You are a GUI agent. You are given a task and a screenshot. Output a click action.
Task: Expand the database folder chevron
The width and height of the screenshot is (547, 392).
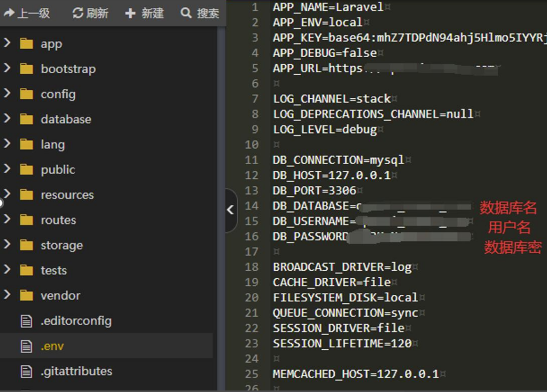(x=7, y=119)
